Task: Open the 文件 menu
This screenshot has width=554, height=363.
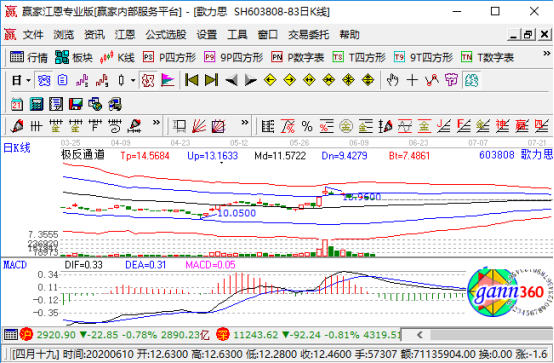Action: [33, 35]
